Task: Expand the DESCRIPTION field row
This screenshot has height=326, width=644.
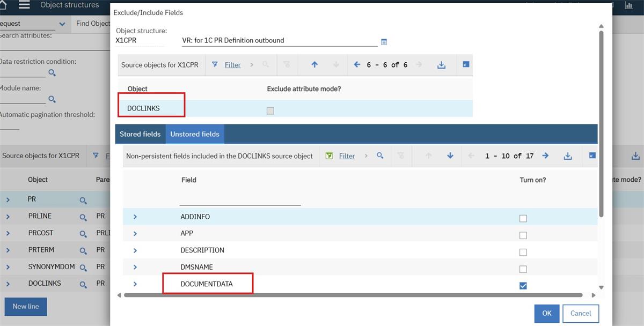Action: point(135,250)
